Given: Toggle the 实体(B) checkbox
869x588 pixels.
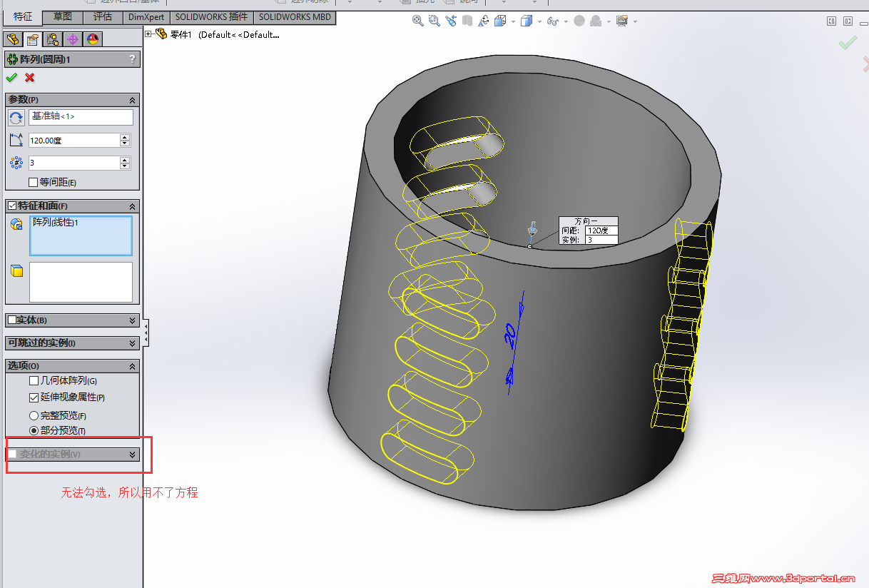Looking at the screenshot, I should click(x=12, y=320).
